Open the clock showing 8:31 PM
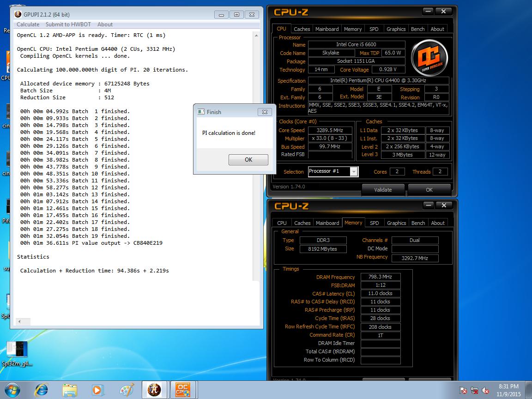This screenshot has height=399, width=532. [x=508, y=390]
